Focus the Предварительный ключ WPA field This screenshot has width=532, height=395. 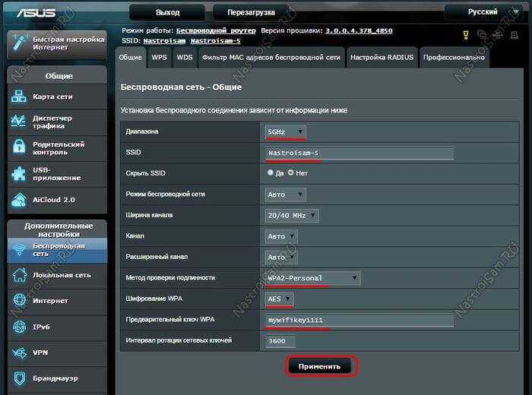(359, 320)
